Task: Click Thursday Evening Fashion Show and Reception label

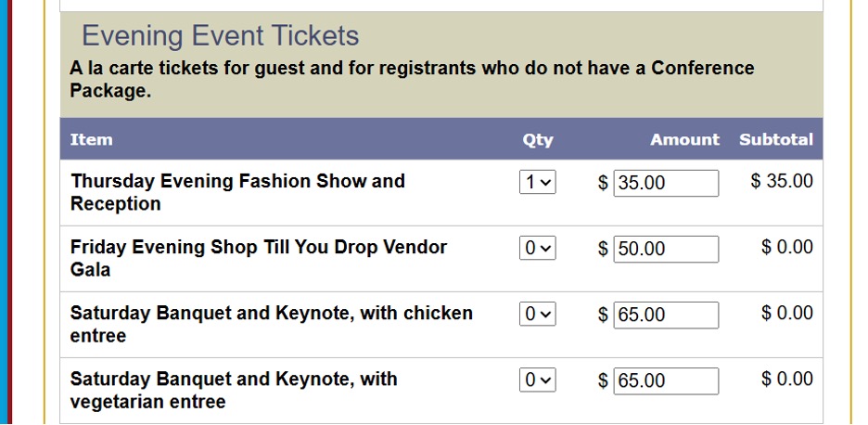Action: tap(237, 192)
